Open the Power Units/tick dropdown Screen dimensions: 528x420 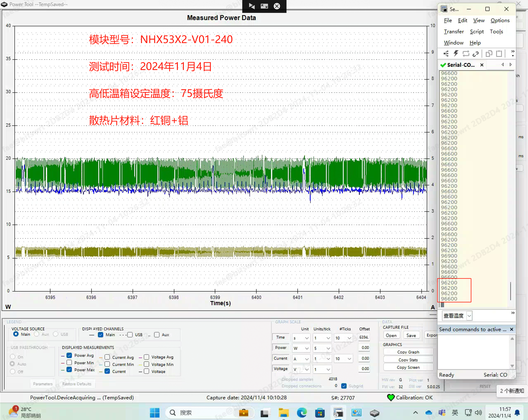coord(328,348)
